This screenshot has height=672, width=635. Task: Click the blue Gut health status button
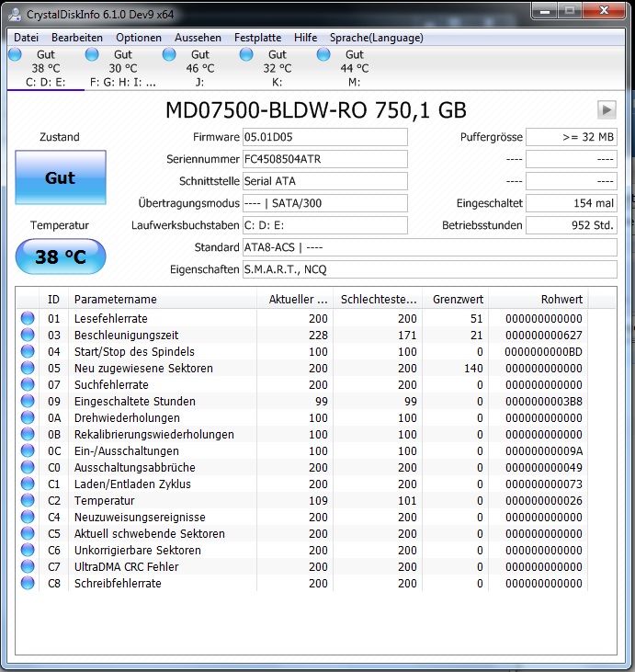click(x=61, y=178)
